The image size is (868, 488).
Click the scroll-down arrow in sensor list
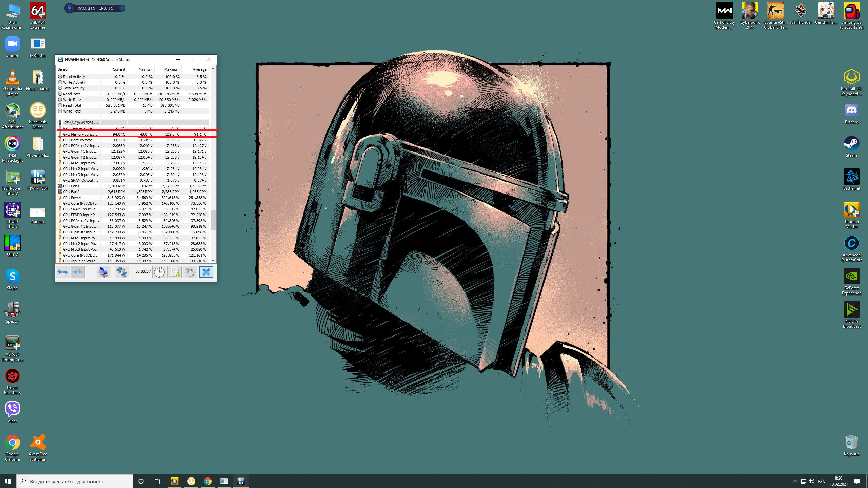[x=213, y=260]
